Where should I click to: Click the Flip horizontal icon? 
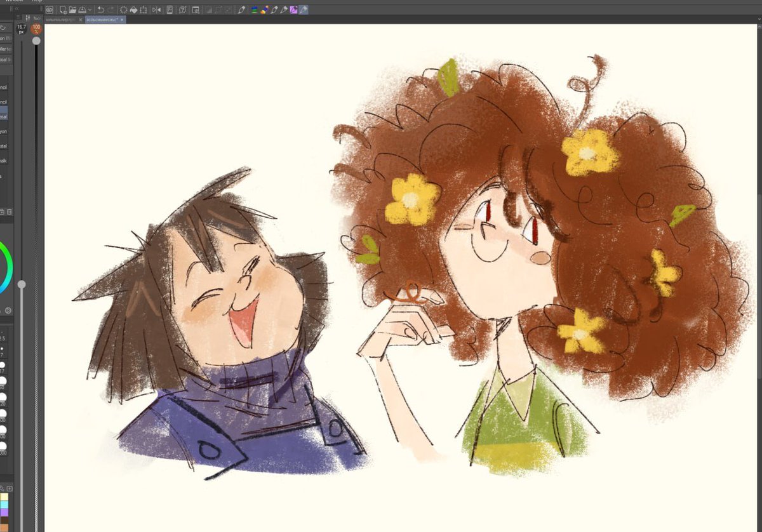point(157,10)
